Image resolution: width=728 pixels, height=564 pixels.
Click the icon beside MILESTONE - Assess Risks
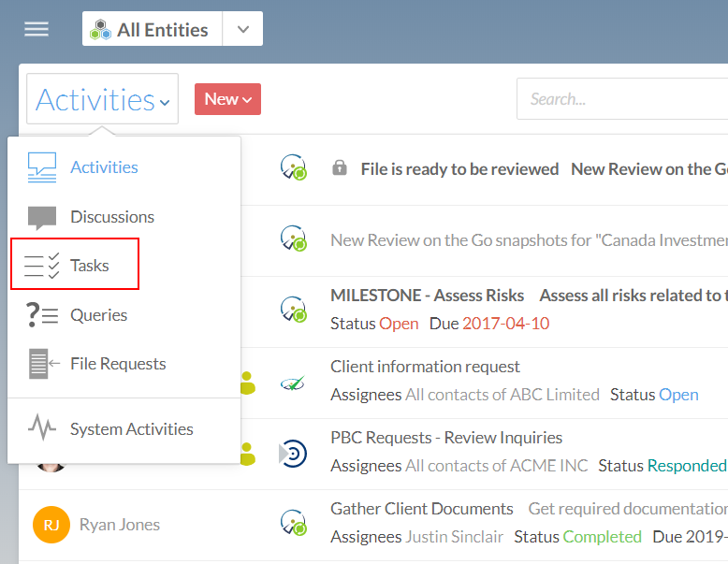click(x=294, y=310)
